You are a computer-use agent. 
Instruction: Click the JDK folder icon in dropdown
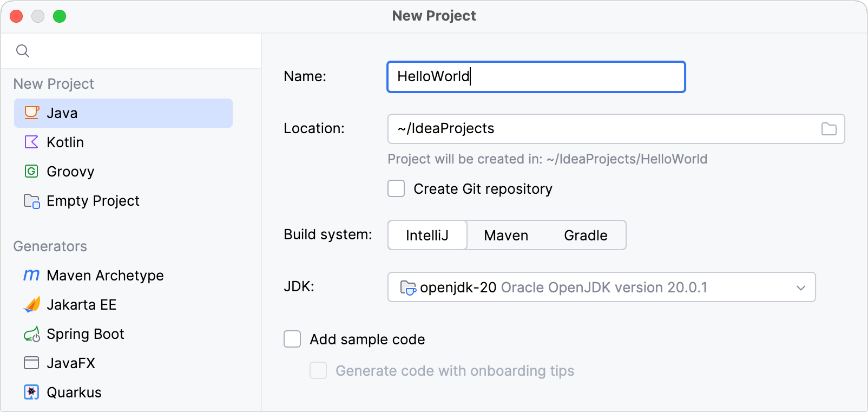407,287
